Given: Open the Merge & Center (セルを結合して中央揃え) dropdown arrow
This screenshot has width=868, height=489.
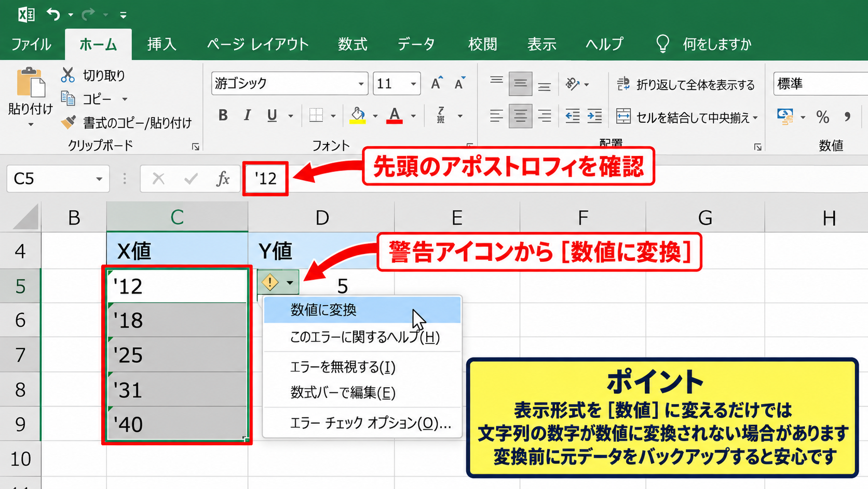Looking at the screenshot, I should pos(755,118).
